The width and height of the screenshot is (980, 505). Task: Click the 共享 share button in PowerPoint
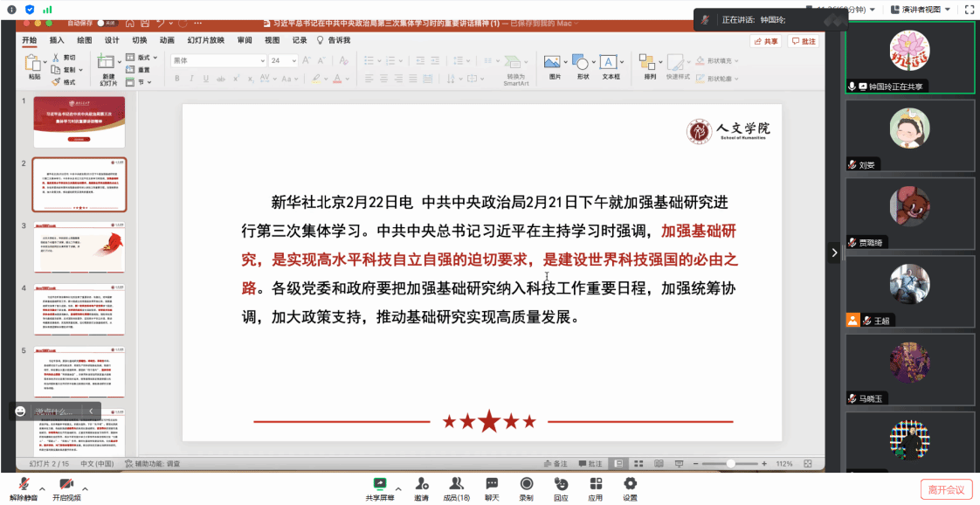tap(766, 41)
